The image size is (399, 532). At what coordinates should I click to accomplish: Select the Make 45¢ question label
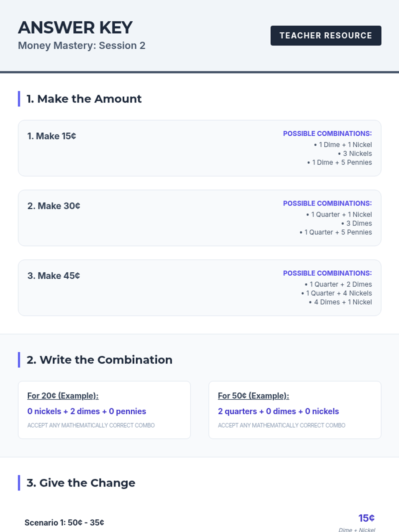[x=54, y=276]
